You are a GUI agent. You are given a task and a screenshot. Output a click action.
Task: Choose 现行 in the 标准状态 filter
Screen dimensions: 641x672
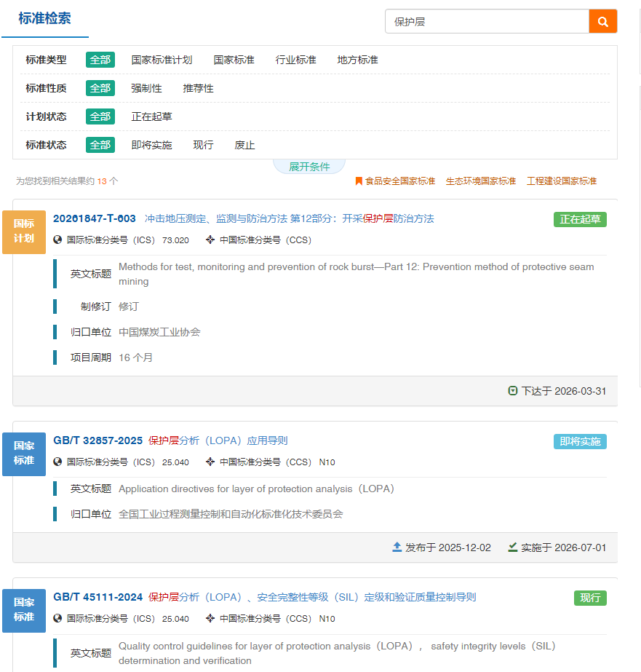pyautogui.click(x=203, y=145)
